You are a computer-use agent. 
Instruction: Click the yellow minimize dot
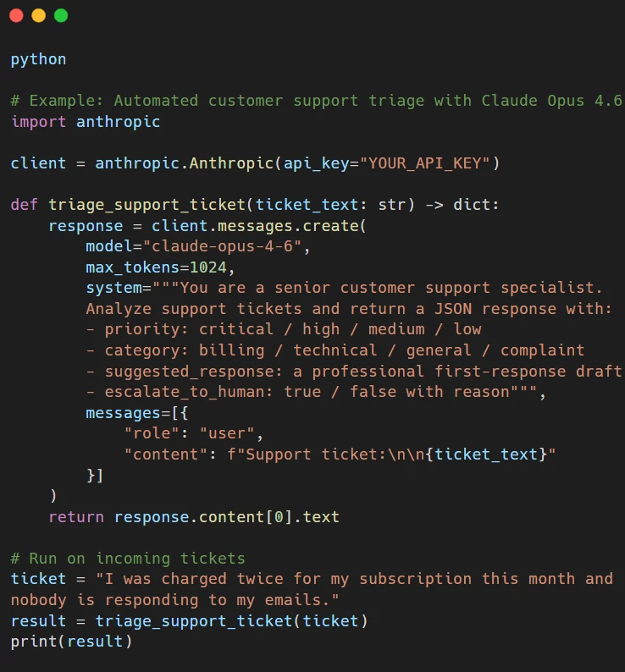pos(38,15)
